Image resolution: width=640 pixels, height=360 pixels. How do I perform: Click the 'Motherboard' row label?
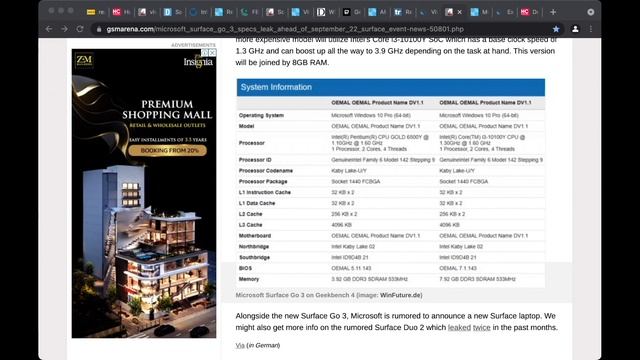pos(255,236)
